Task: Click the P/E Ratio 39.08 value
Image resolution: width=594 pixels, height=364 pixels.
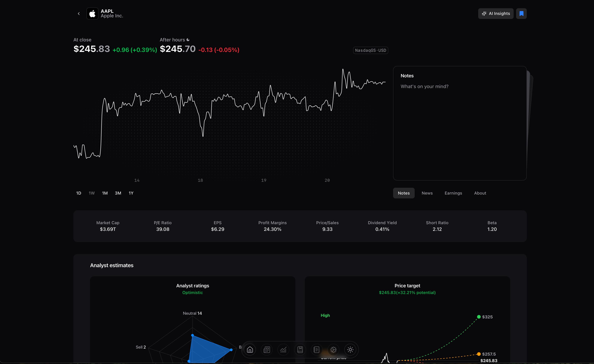Action: click(x=163, y=229)
